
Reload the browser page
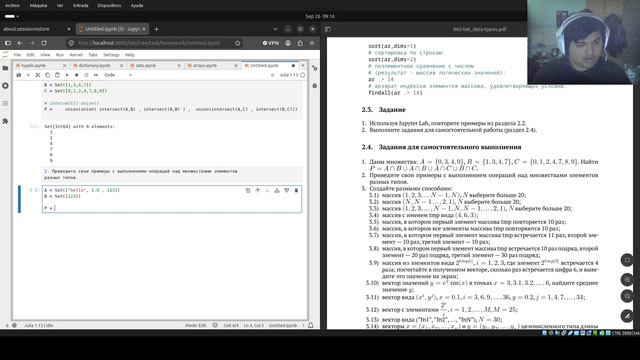[x=44, y=43]
